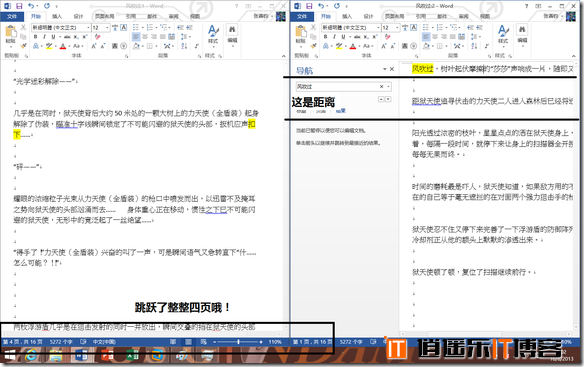Screen dimensions: 584x367
Task: Open Styles (样式) gallery in left window
Action: pos(213,35)
